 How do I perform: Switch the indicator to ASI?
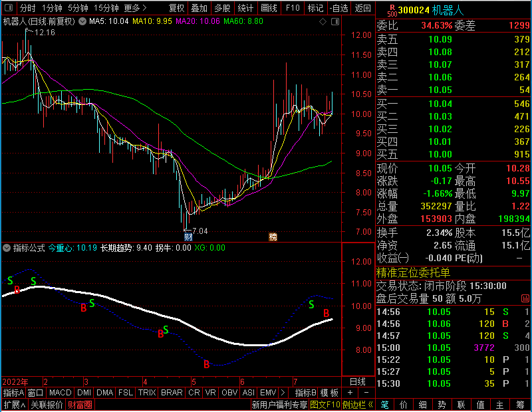point(248,393)
